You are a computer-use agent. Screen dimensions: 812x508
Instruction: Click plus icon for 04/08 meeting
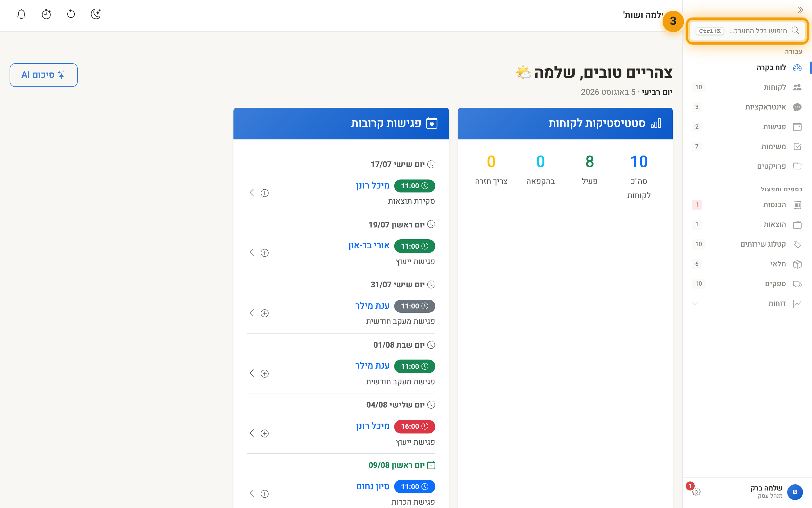[x=265, y=433]
